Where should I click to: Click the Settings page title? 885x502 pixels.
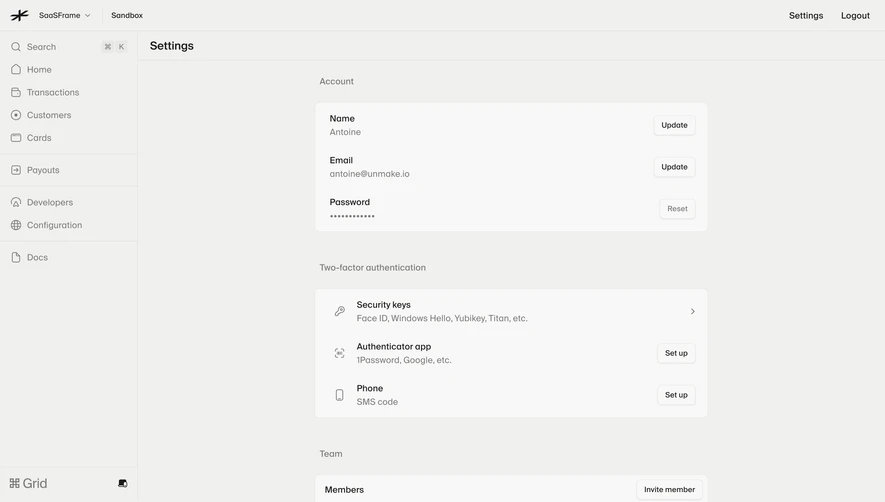(x=172, y=46)
